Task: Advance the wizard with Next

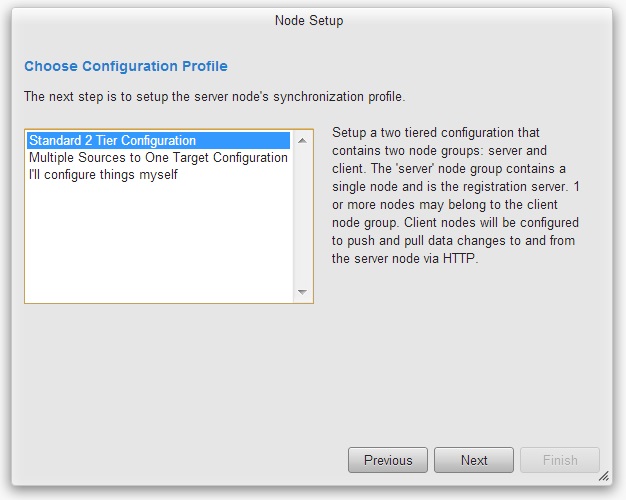Action: pos(474,460)
